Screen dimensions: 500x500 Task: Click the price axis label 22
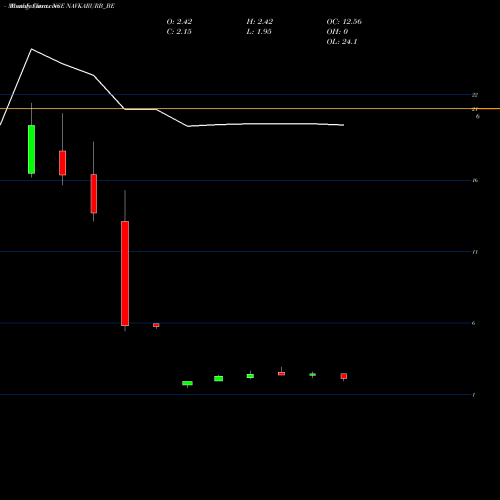tap(475, 95)
